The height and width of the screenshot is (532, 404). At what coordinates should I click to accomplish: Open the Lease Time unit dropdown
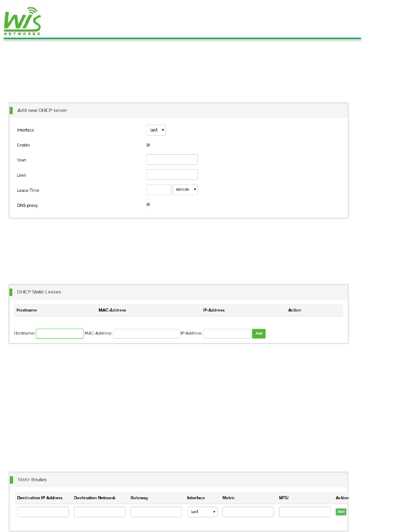185,189
